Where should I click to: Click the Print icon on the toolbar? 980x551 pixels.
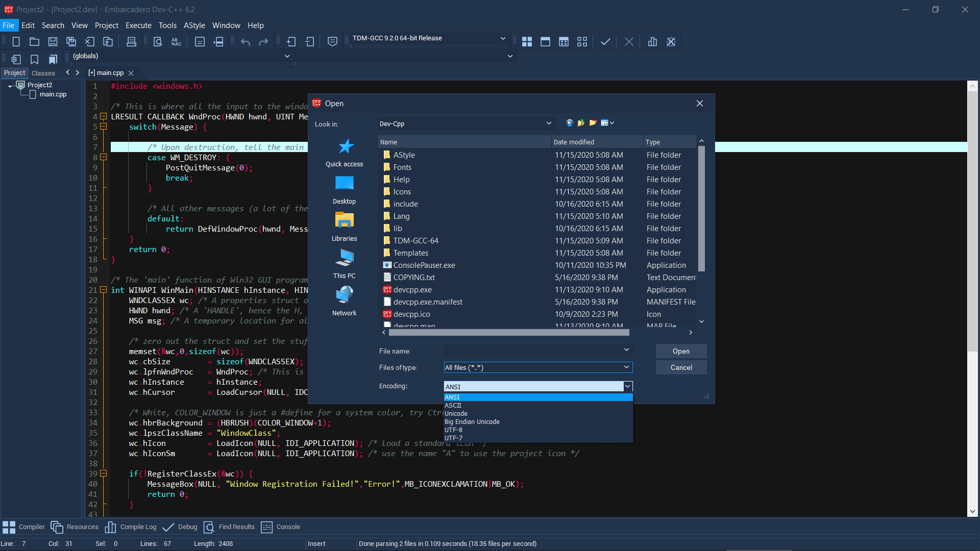[x=131, y=41]
